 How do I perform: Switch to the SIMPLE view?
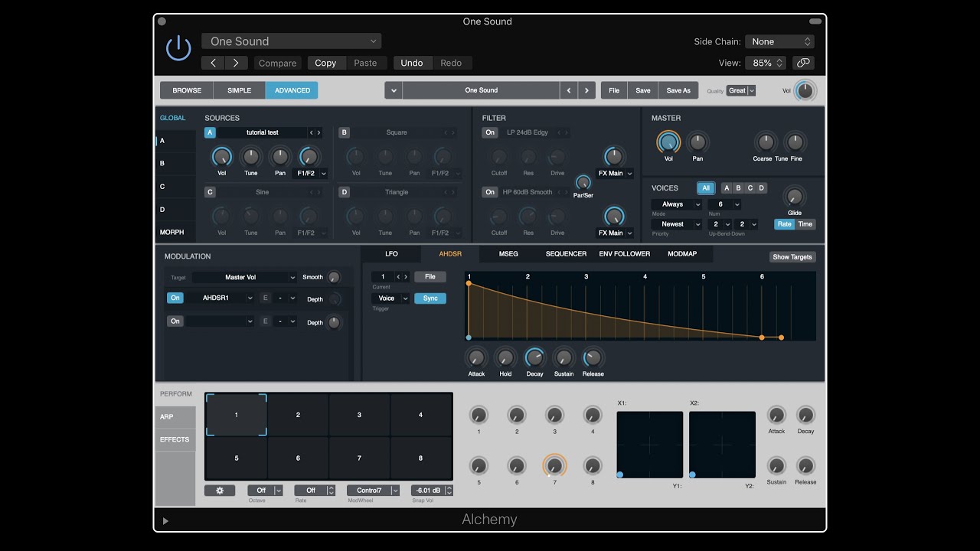tap(239, 90)
